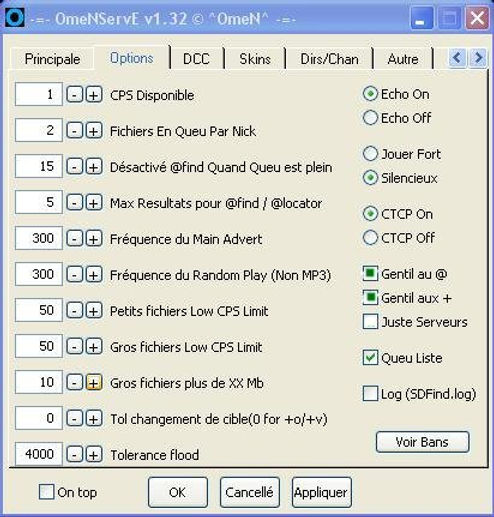Switch to the Principale tab

(52, 59)
